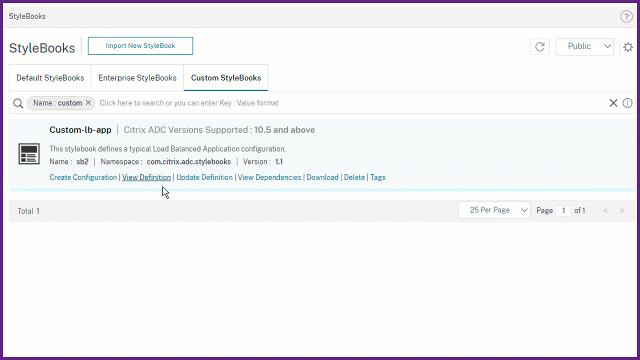This screenshot has height=360, width=640.
Task: Click Update Definition link
Action: 204,178
